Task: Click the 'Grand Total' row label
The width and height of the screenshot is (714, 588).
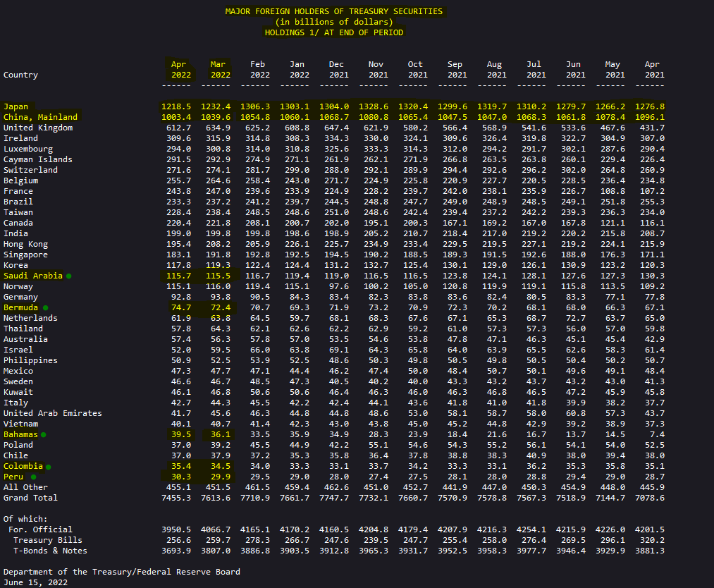Action: (30, 498)
